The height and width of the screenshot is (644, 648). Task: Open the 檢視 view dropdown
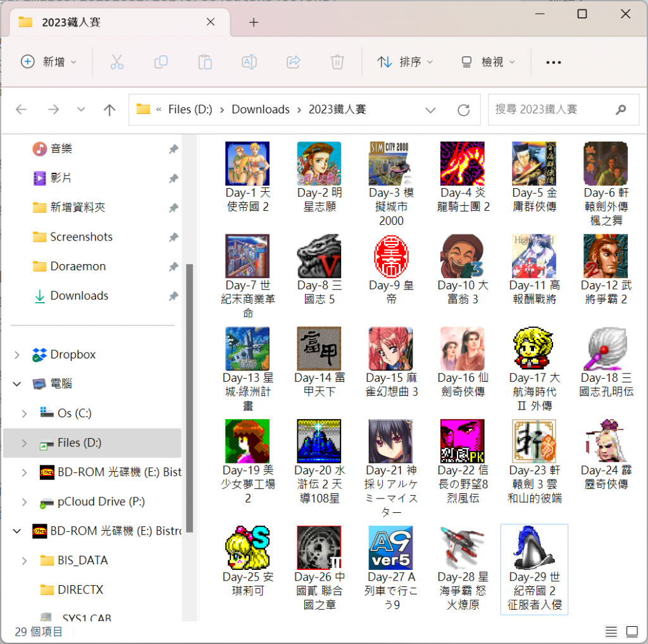488,62
